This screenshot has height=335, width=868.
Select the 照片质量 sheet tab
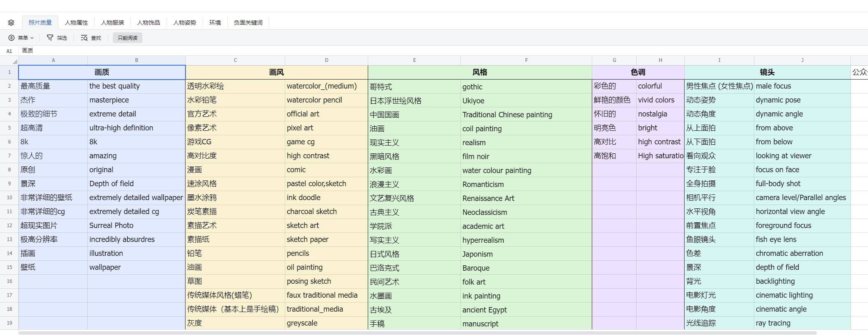click(x=40, y=23)
